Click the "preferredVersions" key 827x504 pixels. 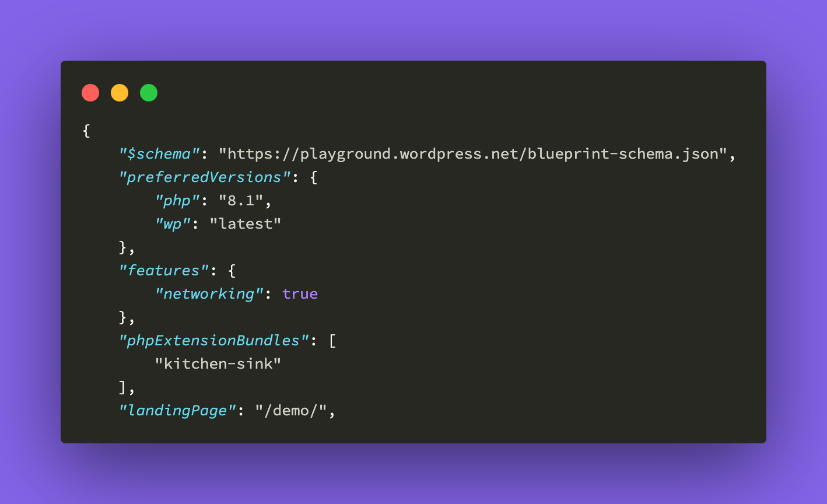[x=205, y=177]
